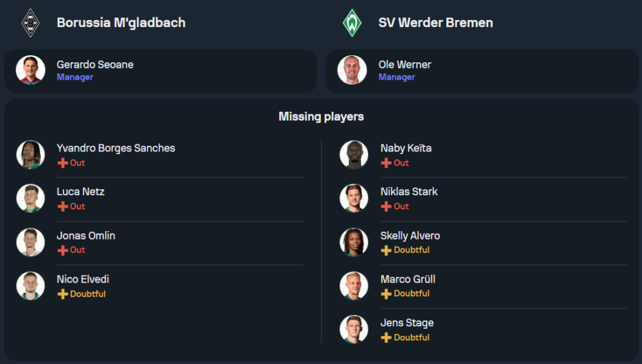
Task: Click the red injury cross under Jonas Omlin
Action: coord(62,250)
